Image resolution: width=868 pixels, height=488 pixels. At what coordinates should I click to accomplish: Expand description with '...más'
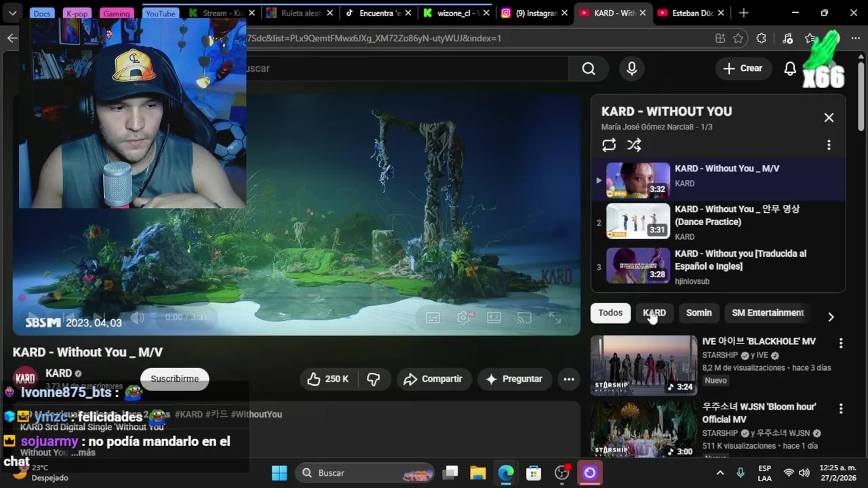[x=83, y=453]
